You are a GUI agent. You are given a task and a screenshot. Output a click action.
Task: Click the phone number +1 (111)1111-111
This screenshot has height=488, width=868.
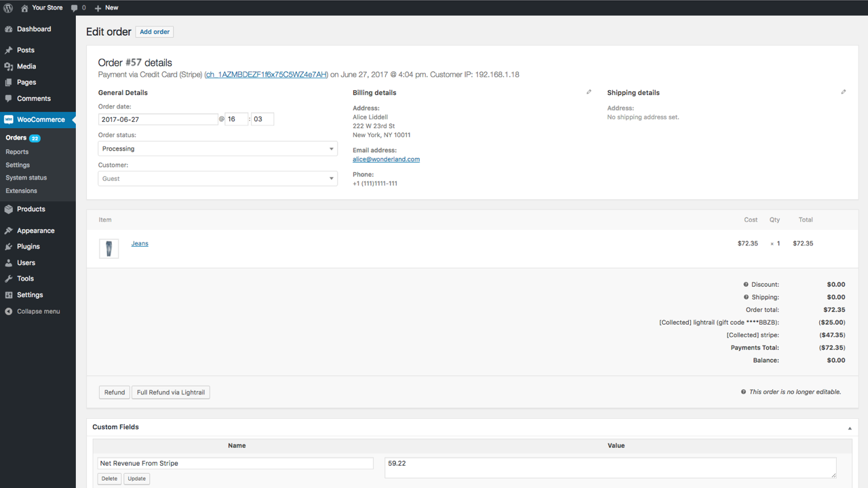tap(375, 184)
